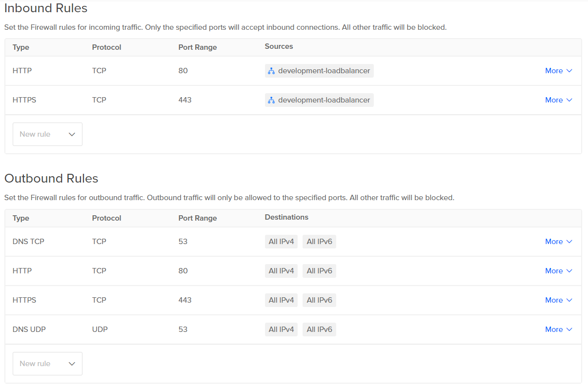Click the New rule chevron under Inbound Rules

(x=72, y=134)
